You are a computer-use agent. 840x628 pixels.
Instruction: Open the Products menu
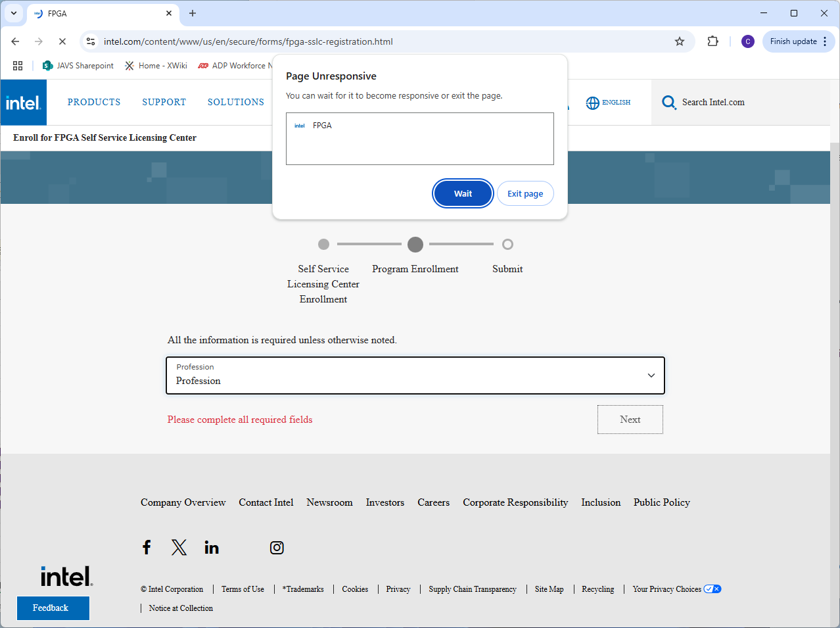(94, 103)
